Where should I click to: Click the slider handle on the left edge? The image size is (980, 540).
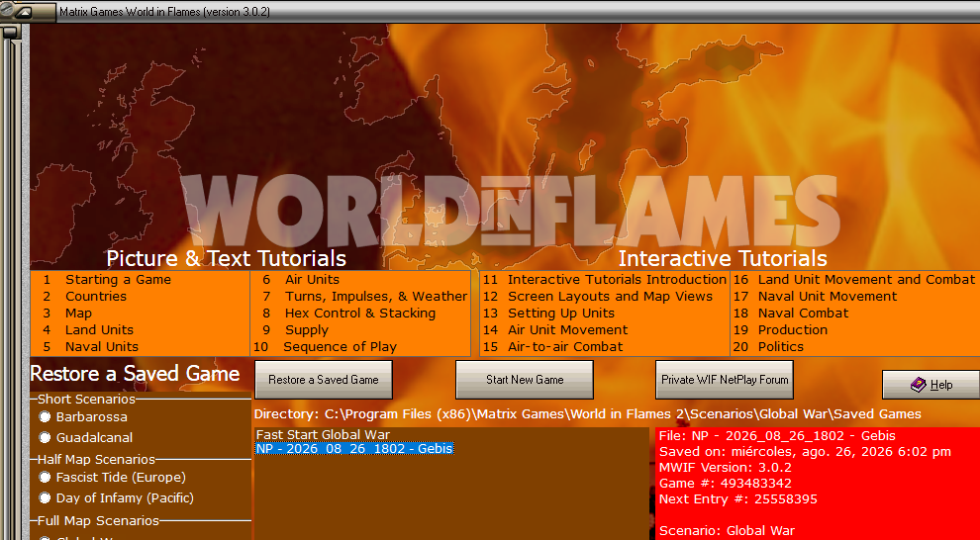(11, 32)
